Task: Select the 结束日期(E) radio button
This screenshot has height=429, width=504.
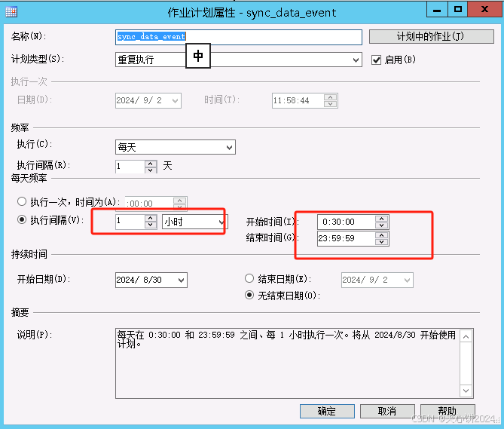Action: pyautogui.click(x=249, y=278)
